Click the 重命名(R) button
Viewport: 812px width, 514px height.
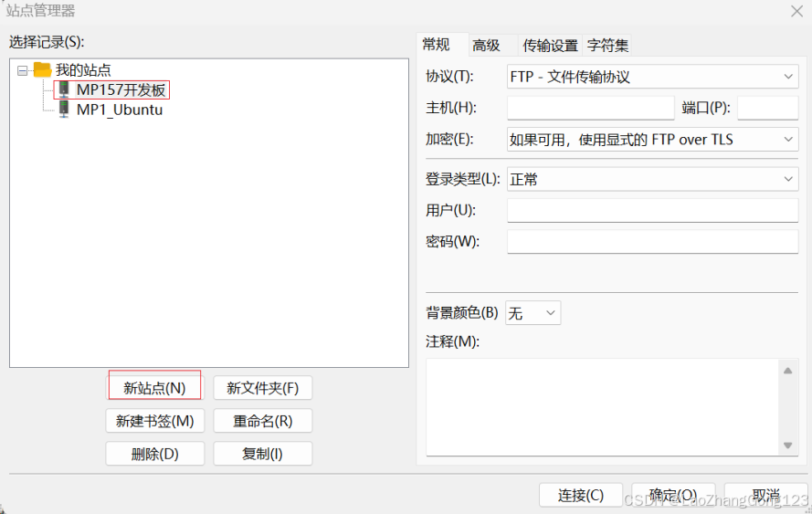coord(262,421)
